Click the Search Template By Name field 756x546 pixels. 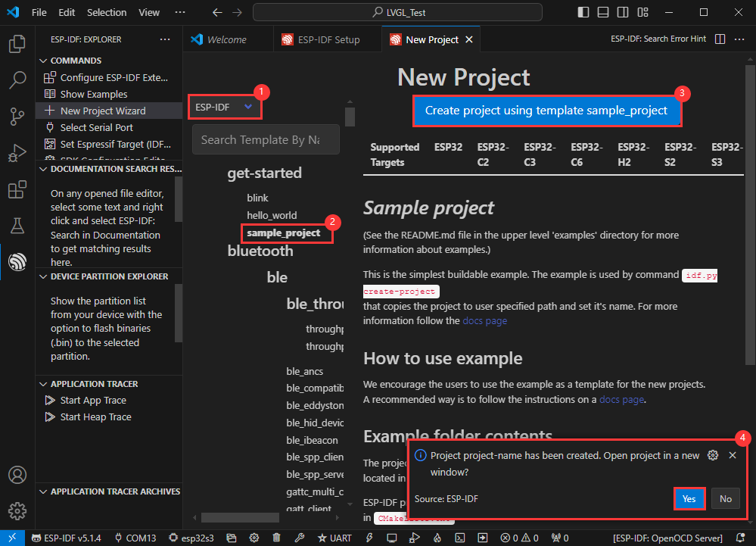pos(266,139)
